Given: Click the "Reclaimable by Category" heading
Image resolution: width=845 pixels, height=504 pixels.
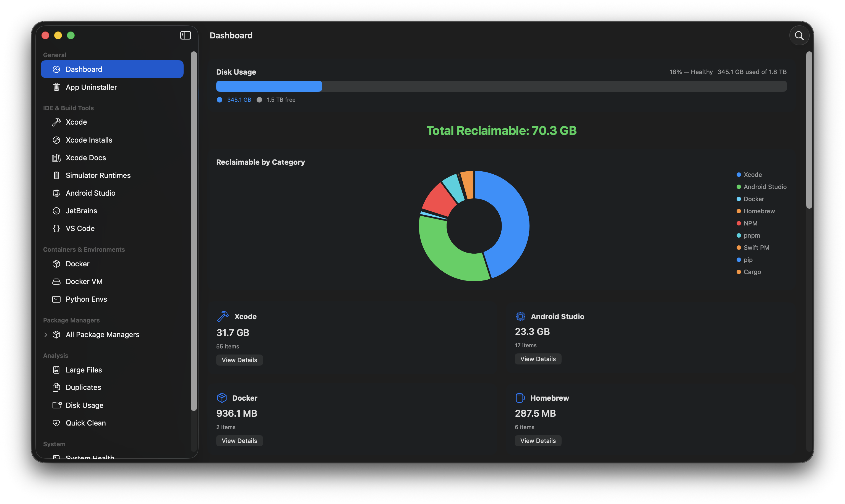Looking at the screenshot, I should [260, 162].
